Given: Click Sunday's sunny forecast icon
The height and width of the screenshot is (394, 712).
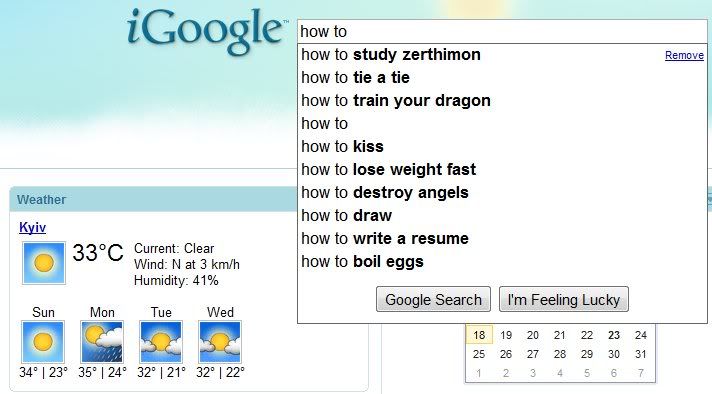Looking at the screenshot, I should click(x=43, y=341).
